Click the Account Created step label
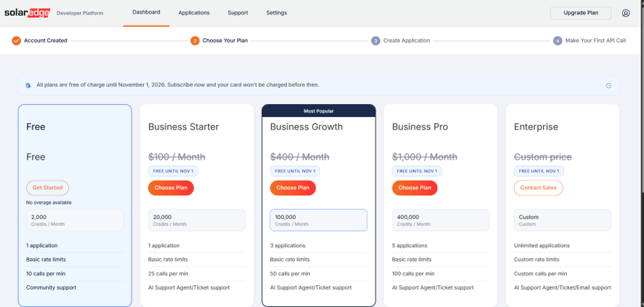644x307 pixels. (x=46, y=41)
